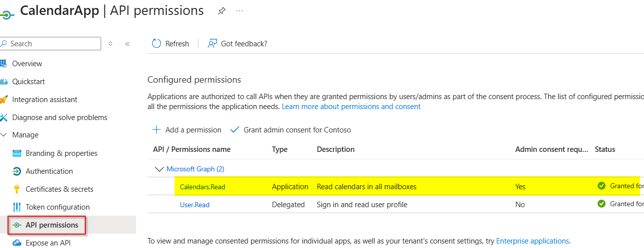Click the 'No' admin consent cell

(520, 204)
